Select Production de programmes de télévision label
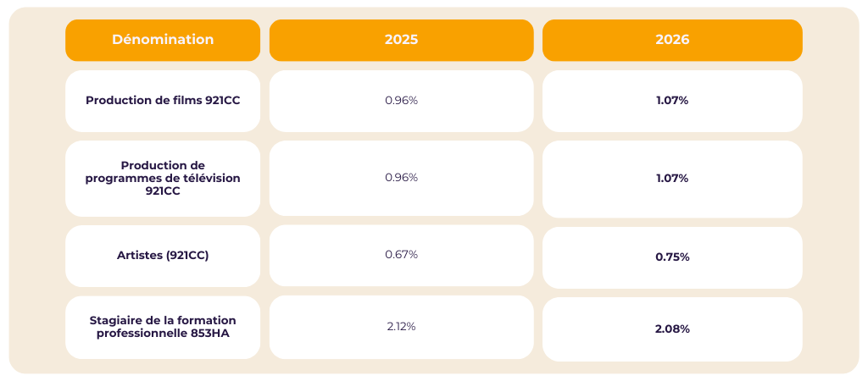The image size is (868, 381). point(163,178)
